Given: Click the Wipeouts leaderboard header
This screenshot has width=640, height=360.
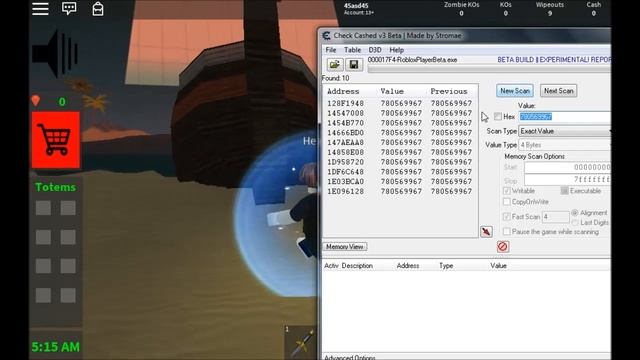Looking at the screenshot, I should pos(549,4).
